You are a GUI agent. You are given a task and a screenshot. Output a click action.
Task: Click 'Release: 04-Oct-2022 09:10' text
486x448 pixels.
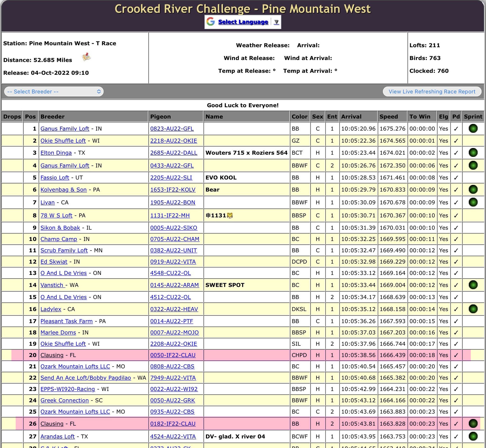click(x=46, y=73)
